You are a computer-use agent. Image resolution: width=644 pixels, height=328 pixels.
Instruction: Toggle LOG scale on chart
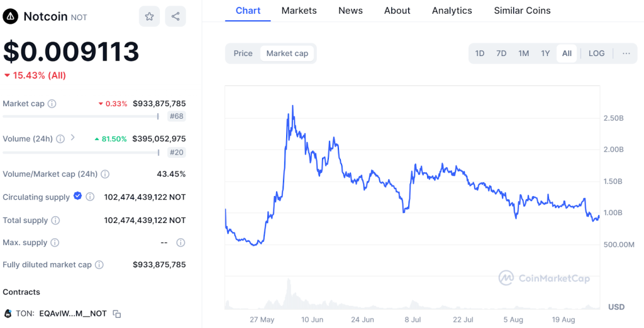(x=596, y=53)
